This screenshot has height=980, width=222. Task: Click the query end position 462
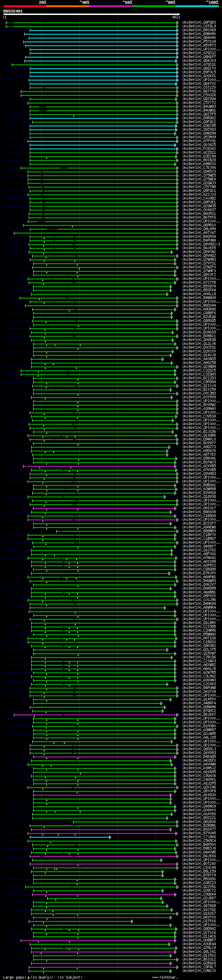[x=175, y=17]
